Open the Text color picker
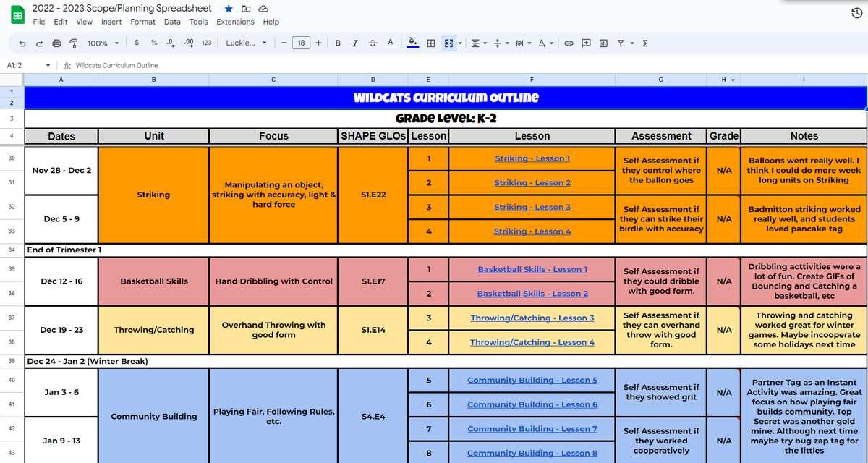Image resolution: width=868 pixels, height=463 pixels. coord(391,43)
